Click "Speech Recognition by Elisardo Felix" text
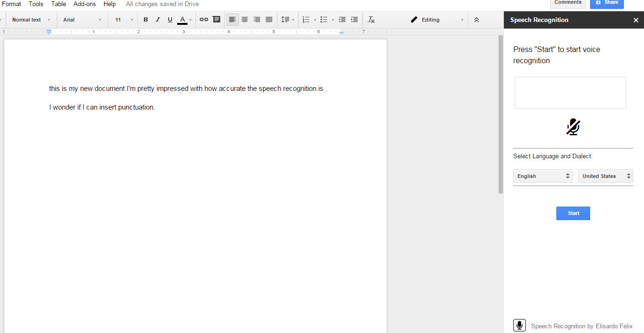This screenshot has height=333, width=644. click(582, 326)
